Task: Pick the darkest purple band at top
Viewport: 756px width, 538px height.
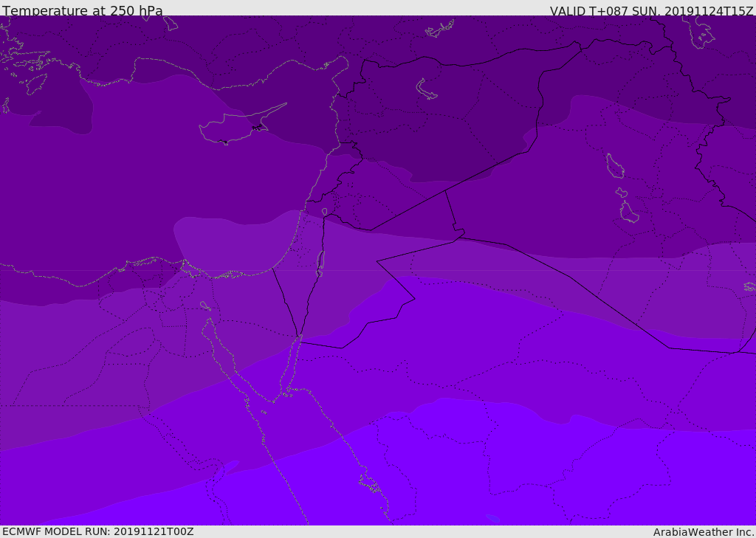Action: pos(443,44)
